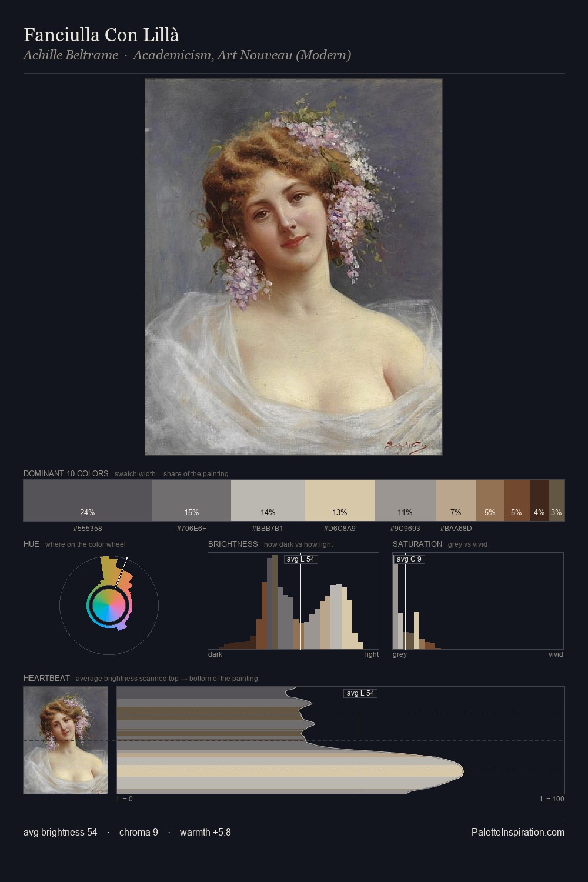588x882 pixels.
Task: Click the SATURATION section heading
Action: point(417,544)
